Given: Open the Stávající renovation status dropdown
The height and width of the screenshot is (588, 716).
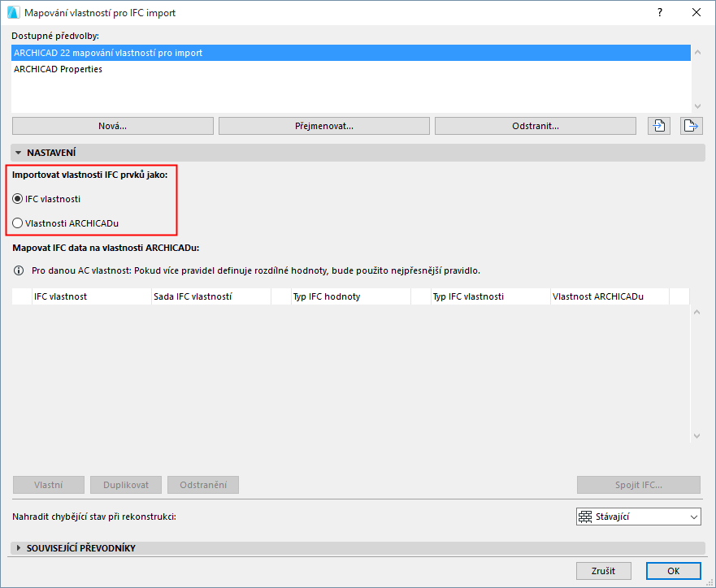Looking at the screenshot, I should pyautogui.click(x=638, y=517).
